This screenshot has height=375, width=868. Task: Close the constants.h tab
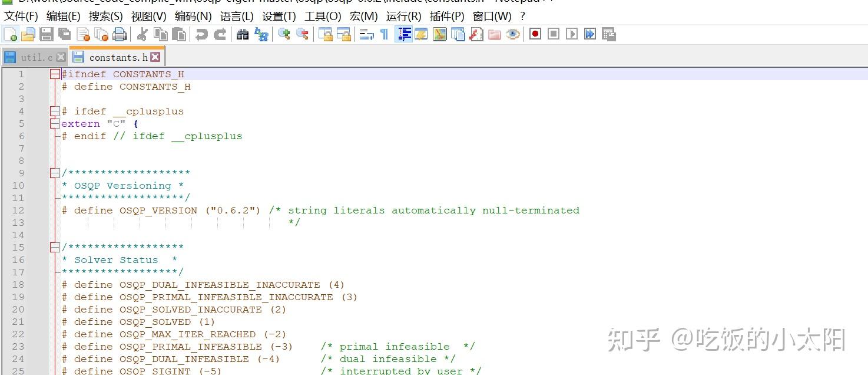[x=155, y=57]
